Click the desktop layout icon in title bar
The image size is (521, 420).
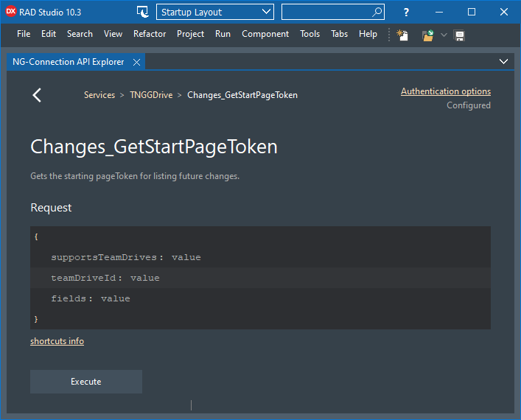coord(144,12)
